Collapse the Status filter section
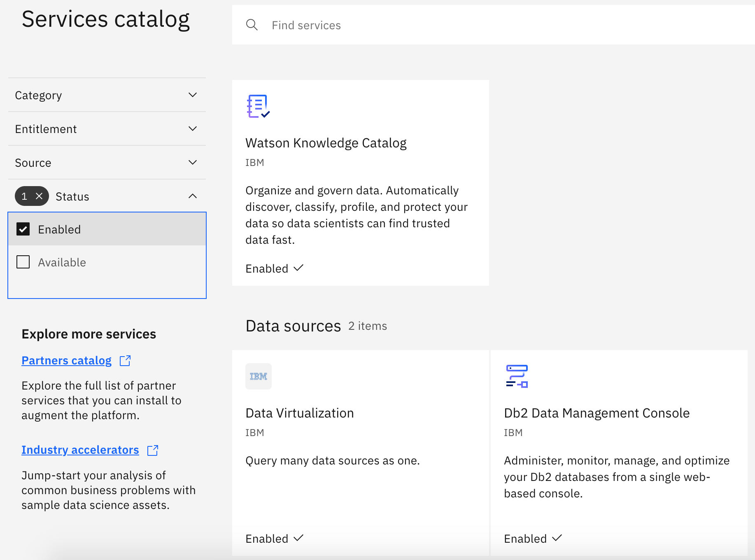The image size is (755, 560). (192, 196)
